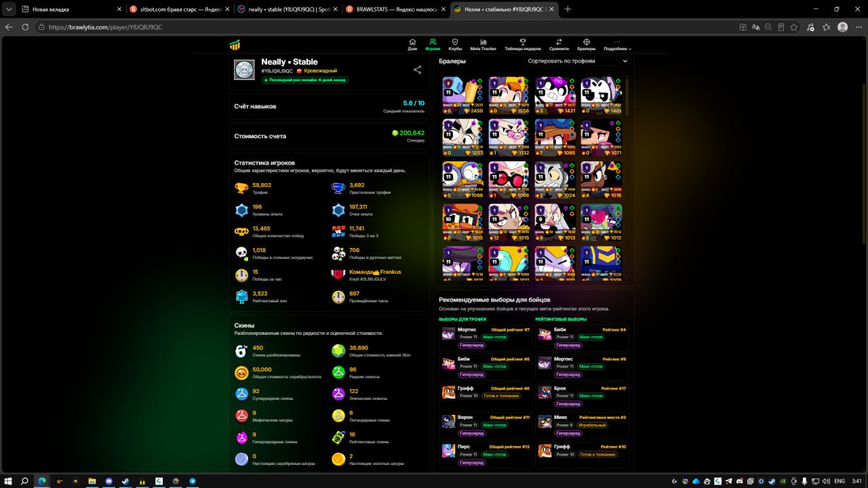Select the brawler card with 1013 trophies
The width and height of the screenshot is (868, 488).
click(555, 223)
